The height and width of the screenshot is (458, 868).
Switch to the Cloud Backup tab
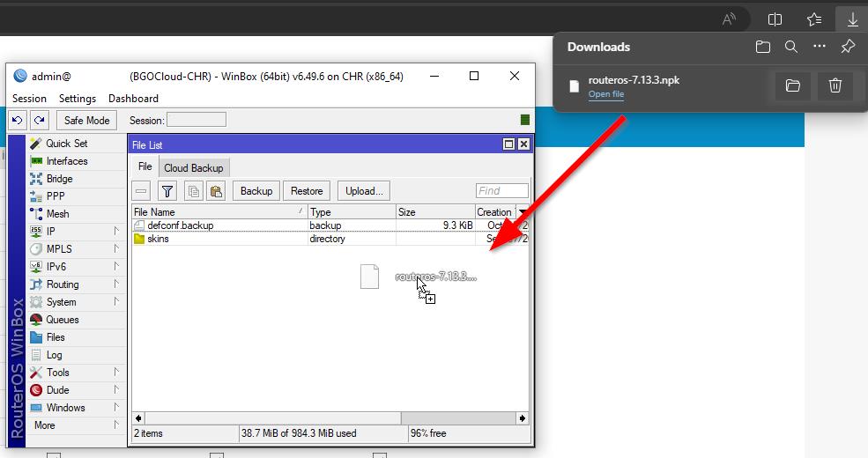pyautogui.click(x=194, y=167)
